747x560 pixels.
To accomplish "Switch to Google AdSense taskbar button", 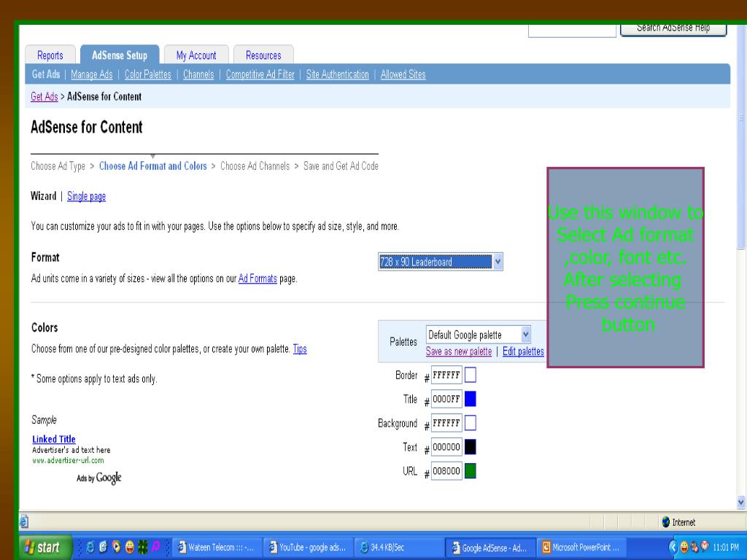I will click(x=490, y=548).
